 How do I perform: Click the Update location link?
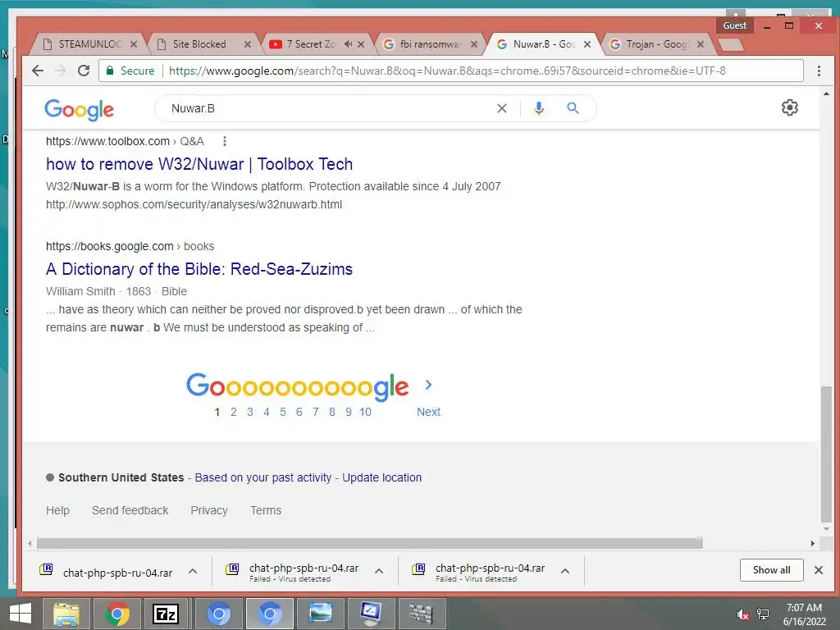coord(382,477)
